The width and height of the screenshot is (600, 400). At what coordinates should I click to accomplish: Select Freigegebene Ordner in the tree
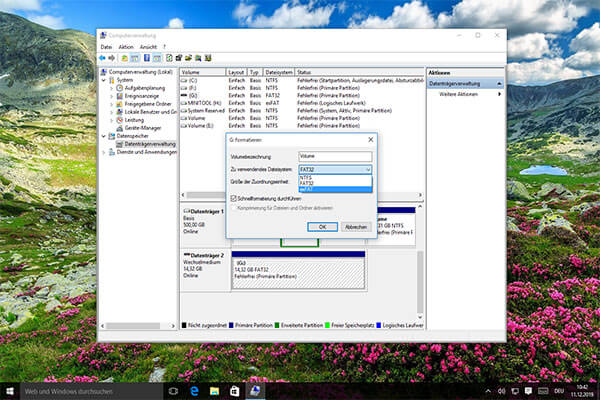point(148,104)
